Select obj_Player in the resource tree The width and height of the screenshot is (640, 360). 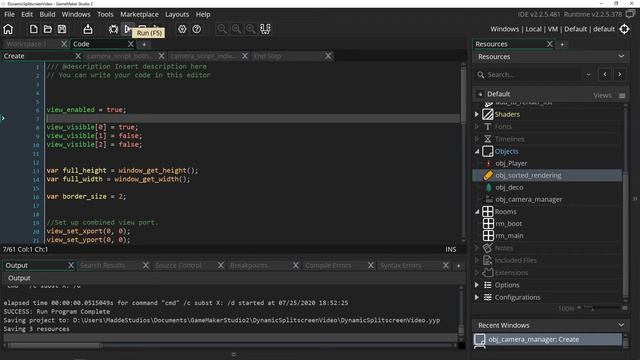(511, 163)
